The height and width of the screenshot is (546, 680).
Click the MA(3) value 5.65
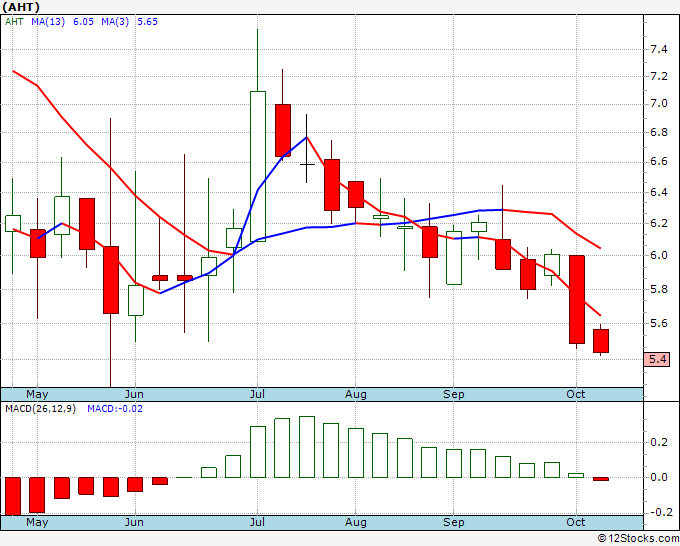tap(147, 22)
